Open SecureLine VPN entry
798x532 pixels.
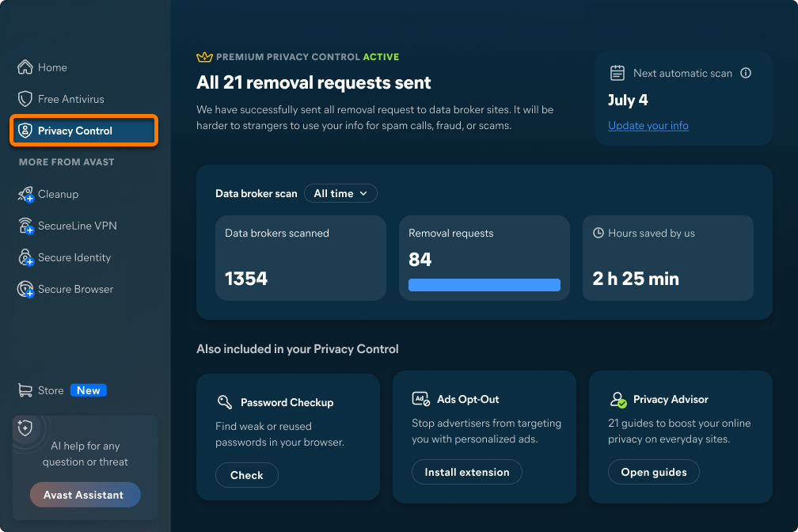tap(84, 226)
